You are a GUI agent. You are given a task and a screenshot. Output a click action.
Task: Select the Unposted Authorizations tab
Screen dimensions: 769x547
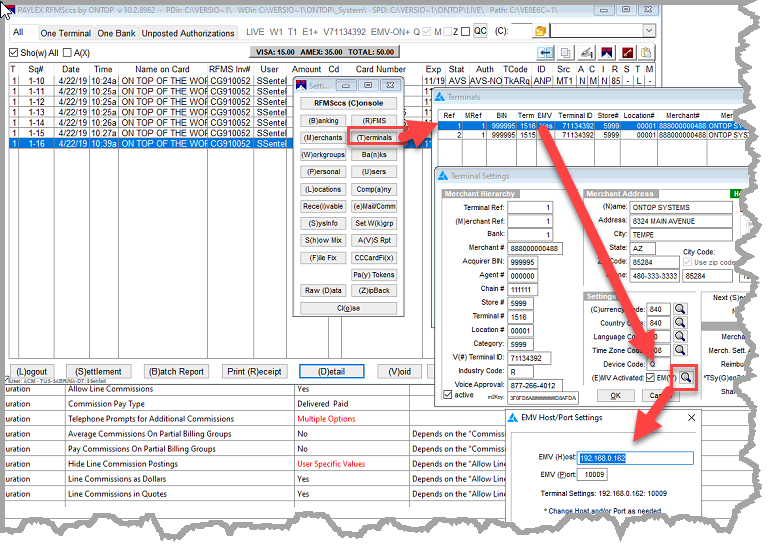188,33
